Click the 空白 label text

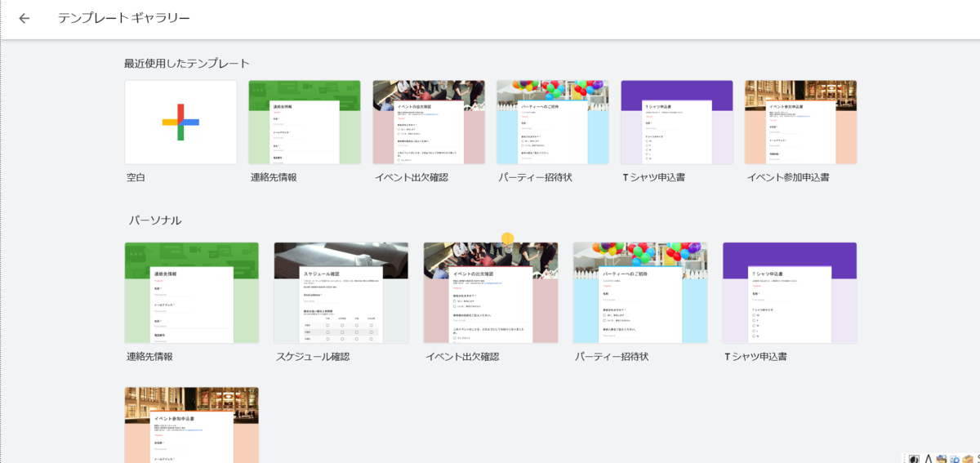point(136,177)
